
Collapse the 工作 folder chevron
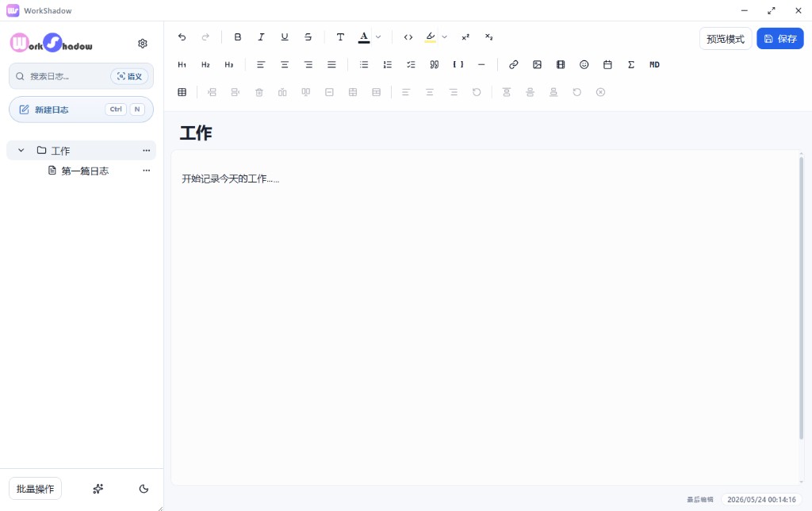coord(21,150)
